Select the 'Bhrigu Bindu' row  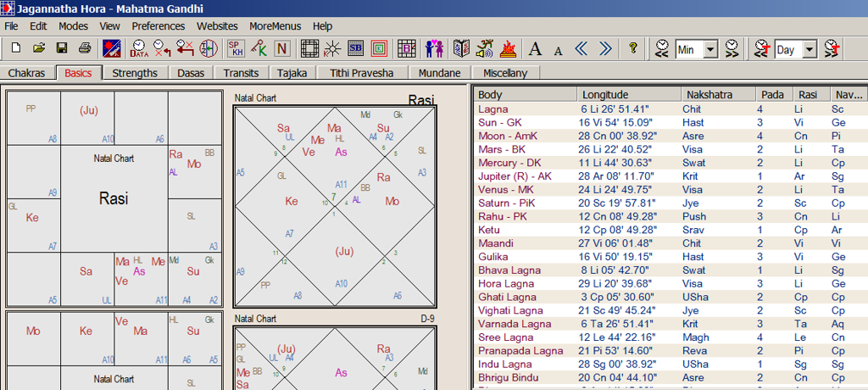coord(671,377)
